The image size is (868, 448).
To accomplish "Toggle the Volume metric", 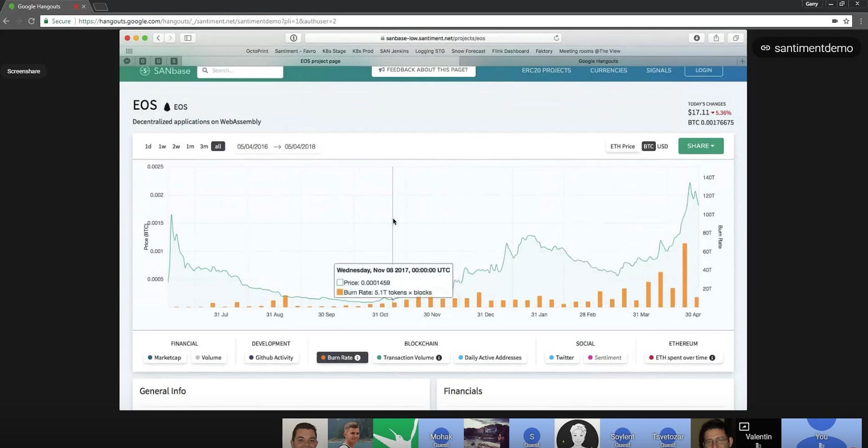I will click(208, 358).
